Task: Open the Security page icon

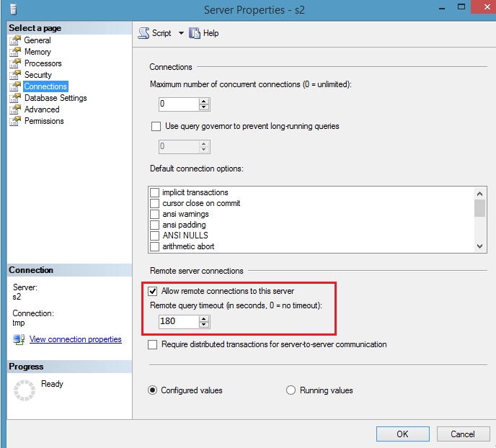Action: [x=15, y=75]
